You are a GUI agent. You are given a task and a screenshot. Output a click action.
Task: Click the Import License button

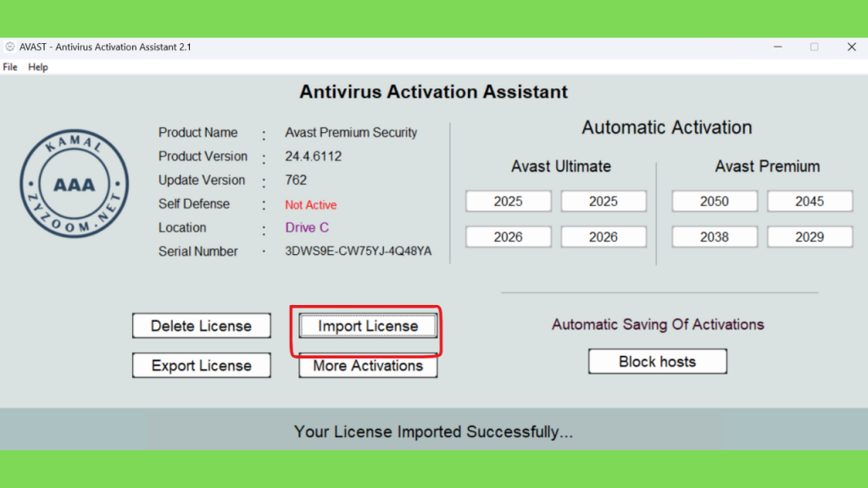[x=368, y=326]
